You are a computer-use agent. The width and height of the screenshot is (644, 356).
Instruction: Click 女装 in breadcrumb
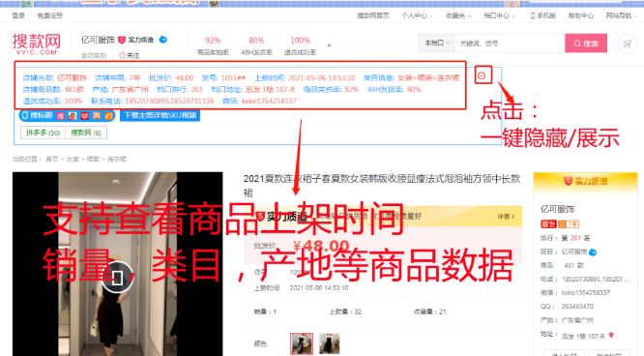[73, 159]
